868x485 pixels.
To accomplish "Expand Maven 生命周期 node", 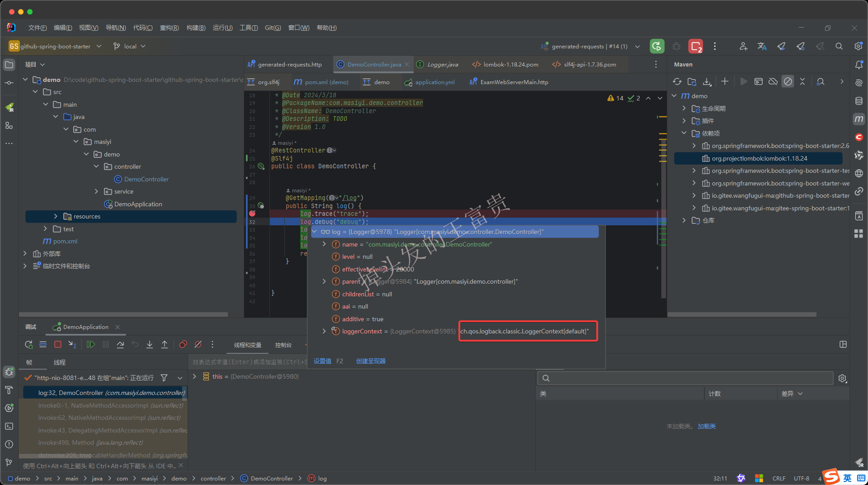I will point(684,109).
